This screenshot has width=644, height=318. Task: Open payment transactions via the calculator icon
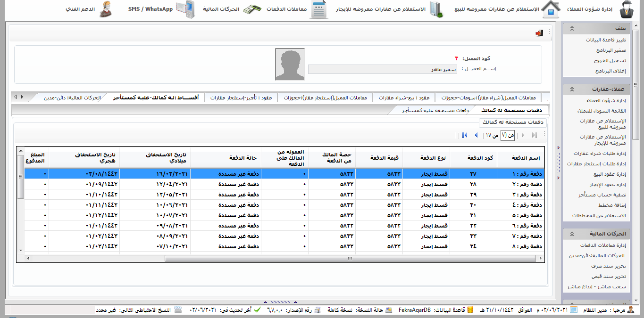[319, 9]
